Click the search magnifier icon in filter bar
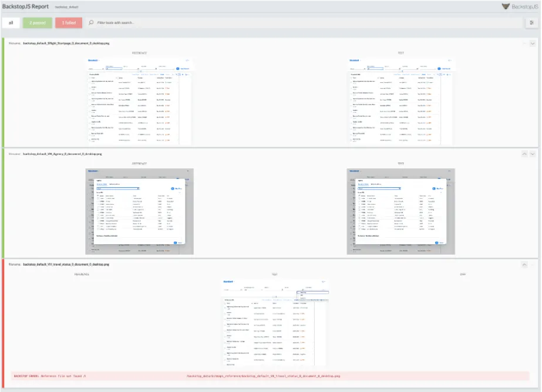542x392 pixels. coord(91,23)
